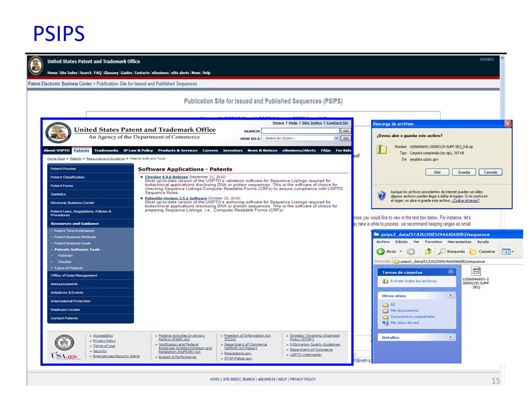This screenshot has width=532, height=399.
Task: Click the search input field on USPTO page
Action: point(300,131)
